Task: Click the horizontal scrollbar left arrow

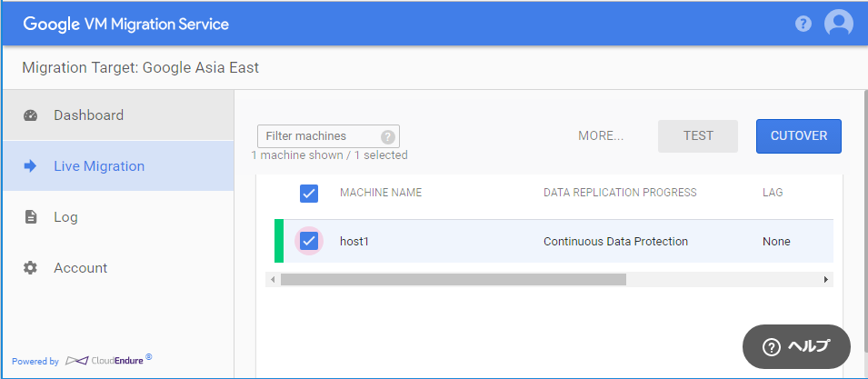Action: pos(273,279)
